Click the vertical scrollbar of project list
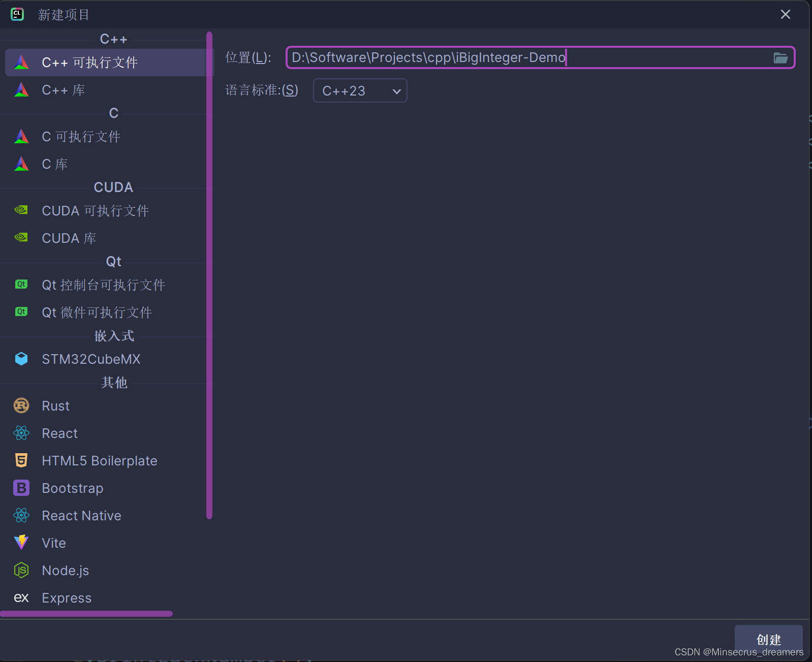The height and width of the screenshot is (662, 812). pos(209,275)
